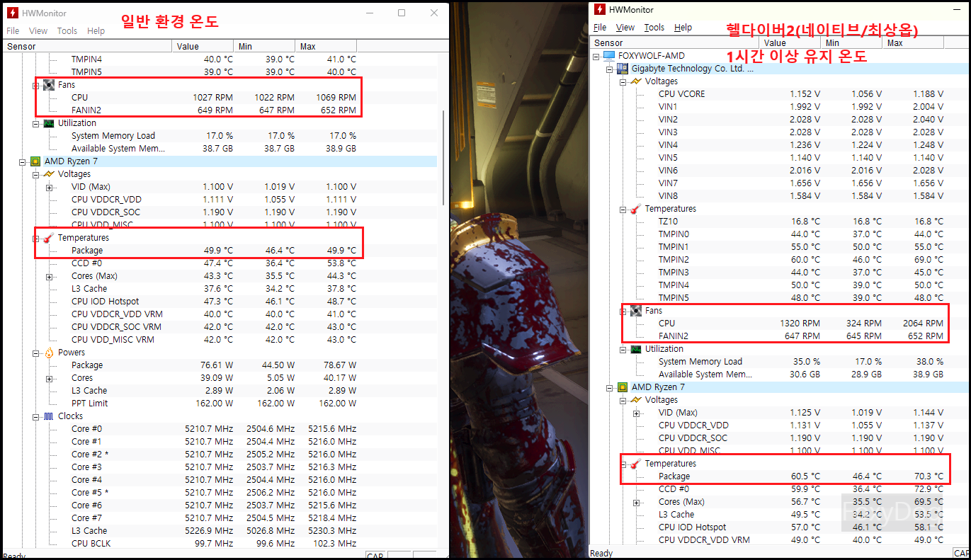Viewport: 971px width, 560px height.
Task: Click the Fans icon in left HWMonitor window
Action: [x=49, y=85]
